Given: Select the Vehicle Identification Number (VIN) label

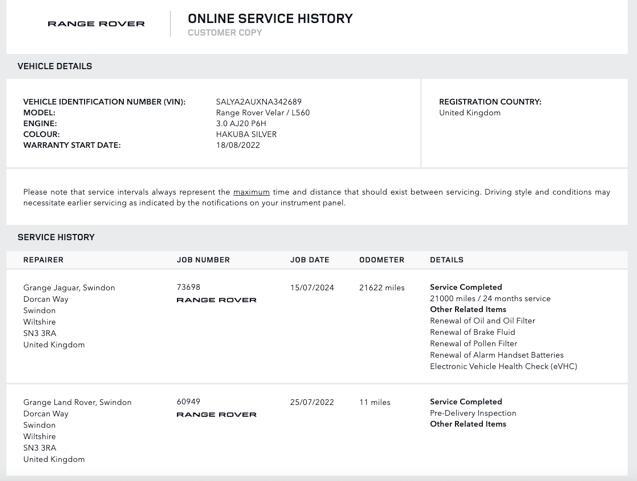Looking at the screenshot, I should click(x=104, y=102).
